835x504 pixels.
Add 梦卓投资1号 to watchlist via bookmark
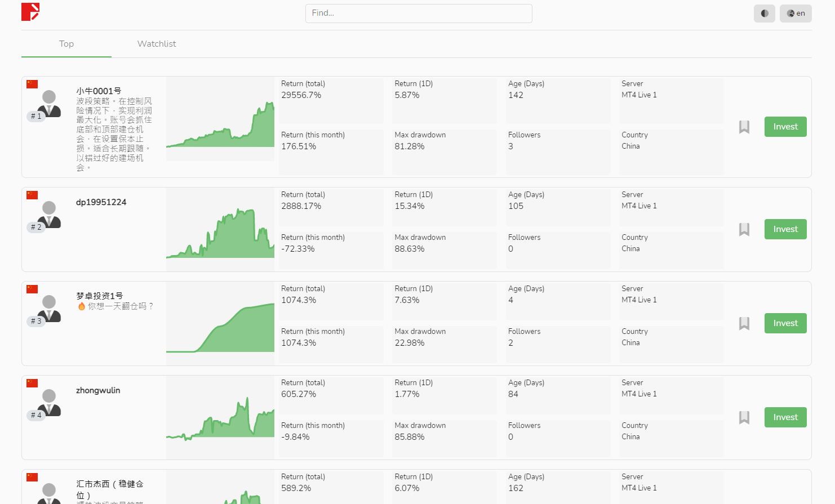pyautogui.click(x=744, y=324)
